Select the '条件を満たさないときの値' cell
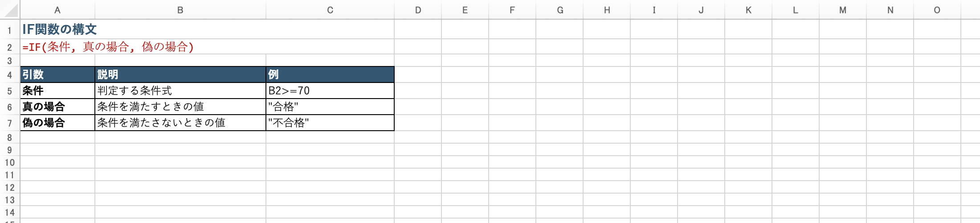980x223 pixels. [180, 123]
